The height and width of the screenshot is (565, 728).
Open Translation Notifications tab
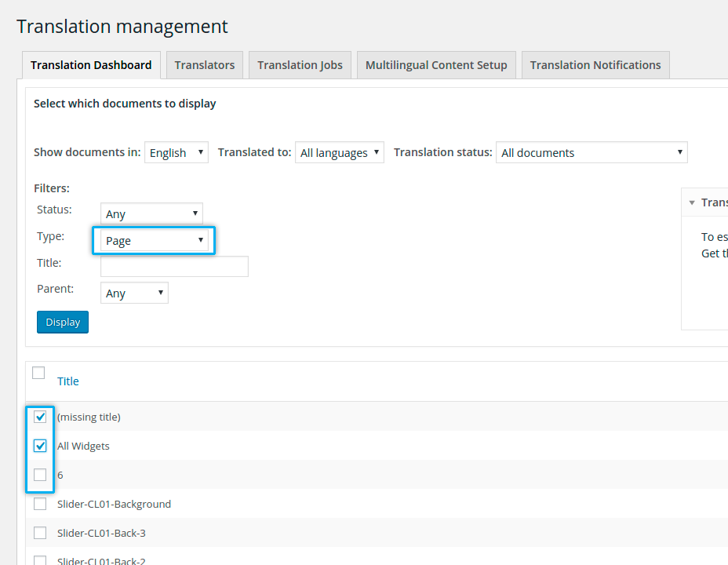[595, 65]
